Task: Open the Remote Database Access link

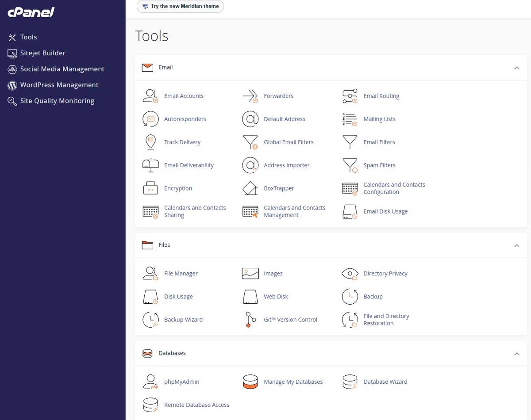Action: [x=196, y=405]
